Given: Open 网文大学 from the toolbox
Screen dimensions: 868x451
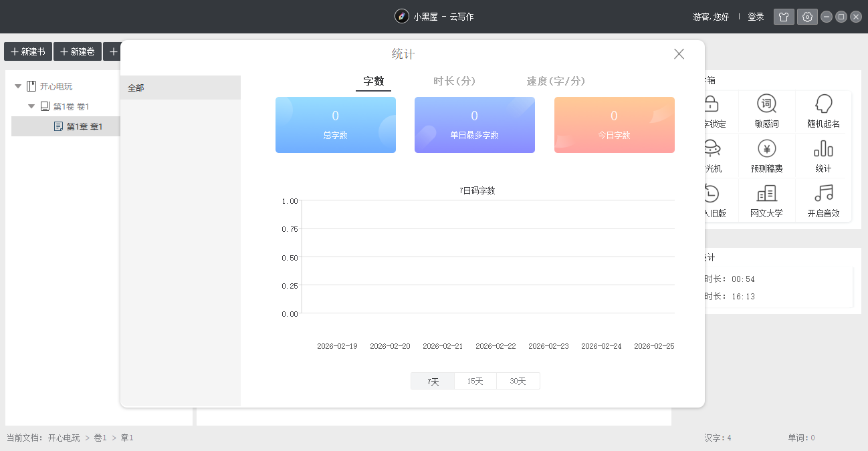Looking at the screenshot, I should point(766,200).
